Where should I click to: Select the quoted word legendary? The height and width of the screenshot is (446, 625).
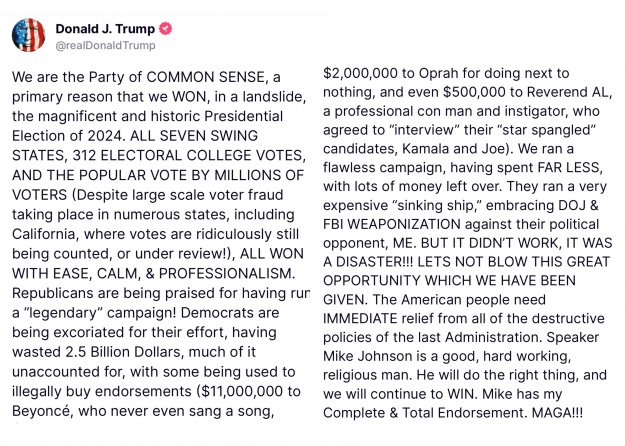(62, 312)
